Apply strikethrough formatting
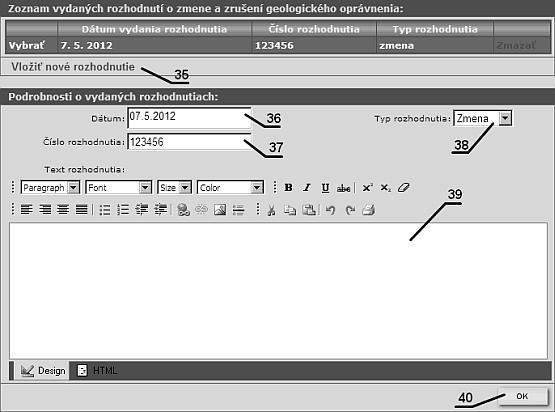 pos(343,188)
